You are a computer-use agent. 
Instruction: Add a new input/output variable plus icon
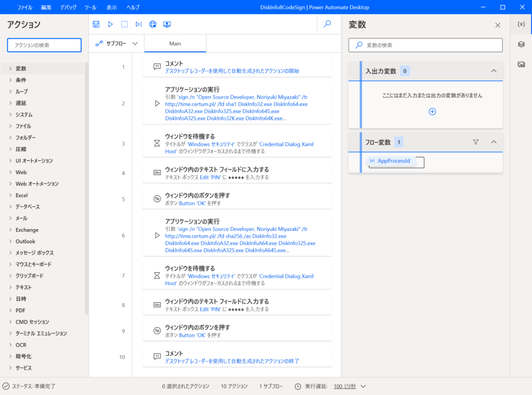432,112
